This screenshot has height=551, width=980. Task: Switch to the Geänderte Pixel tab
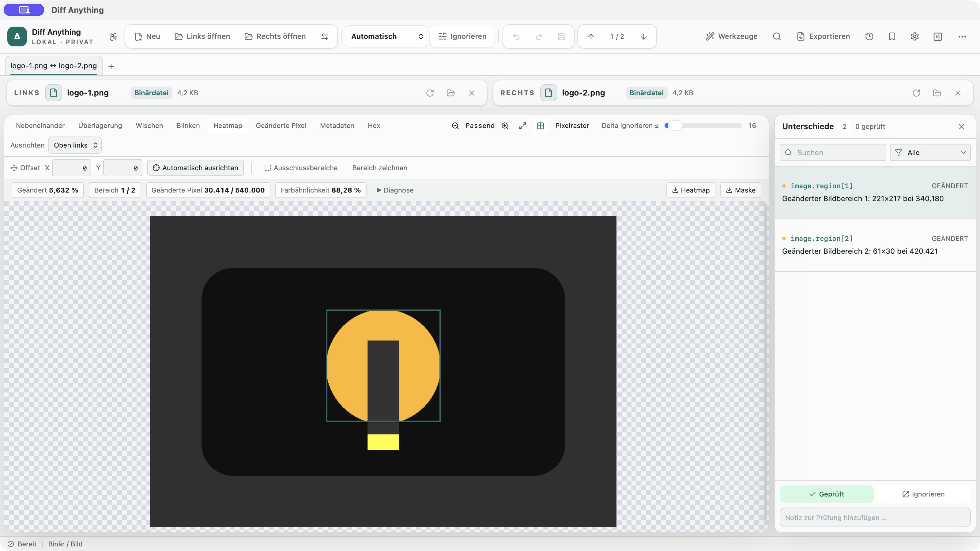point(281,126)
